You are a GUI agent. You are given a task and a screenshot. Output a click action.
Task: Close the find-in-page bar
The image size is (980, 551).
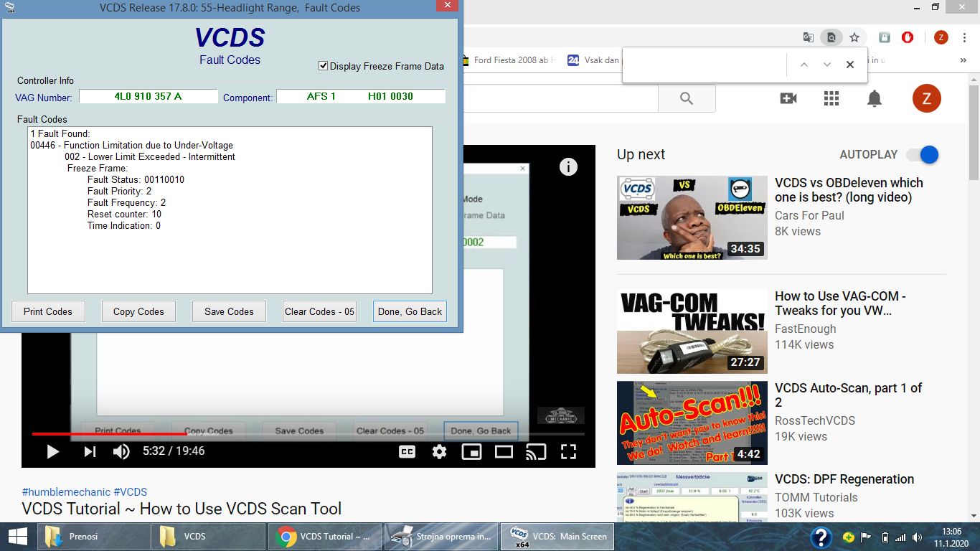coord(850,65)
